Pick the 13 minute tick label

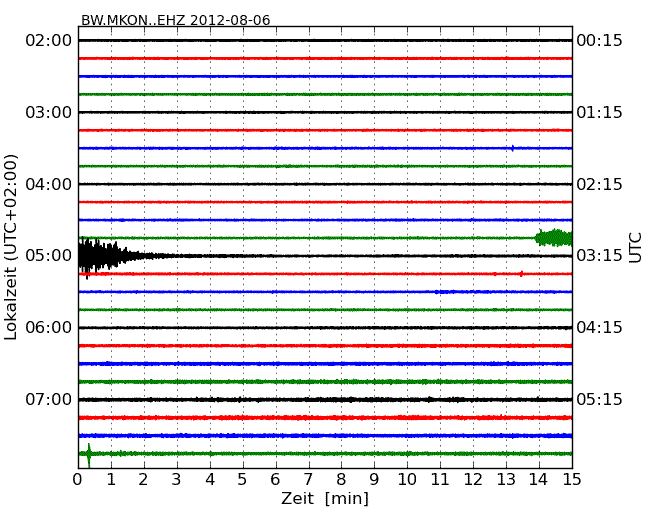506,480
